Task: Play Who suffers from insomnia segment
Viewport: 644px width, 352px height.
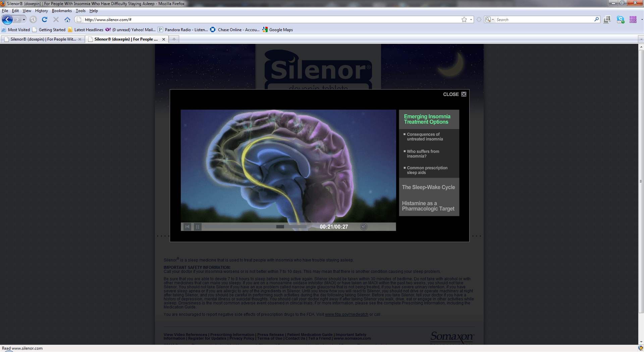Action: pos(423,154)
